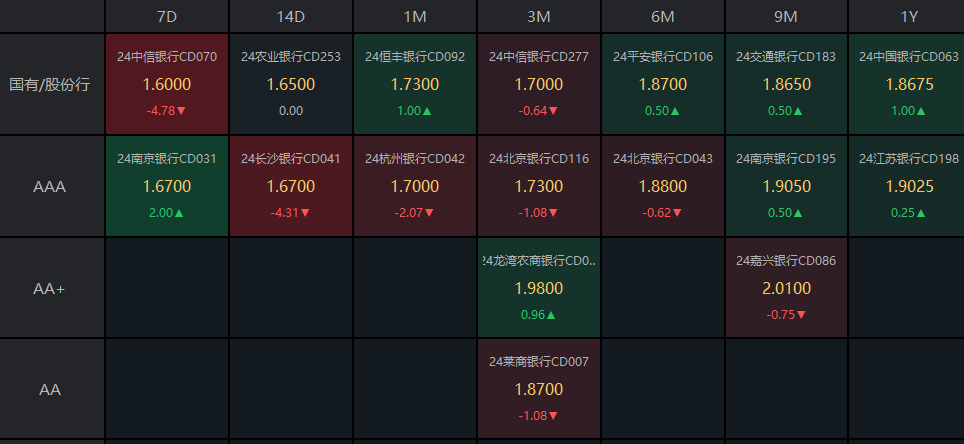Screen dimensions: 964x444
Task: Click the 24恒丰银行CD092 bond link
Action: [415, 57]
